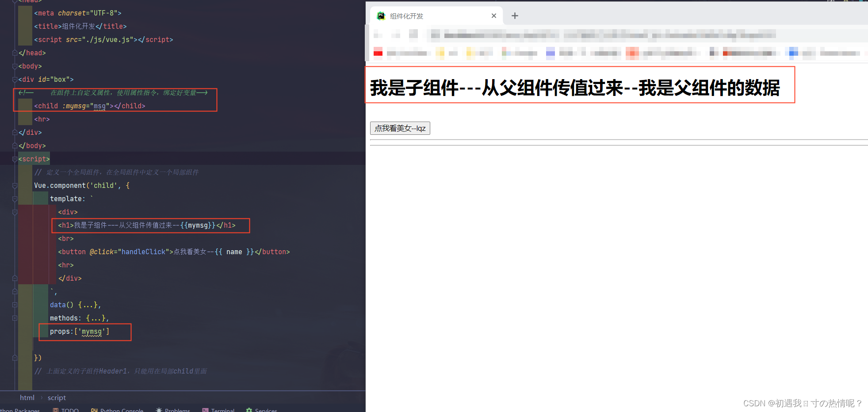This screenshot has height=412, width=868.
Task: Toggle the fold marker at </body>
Action: pyautogui.click(x=15, y=146)
